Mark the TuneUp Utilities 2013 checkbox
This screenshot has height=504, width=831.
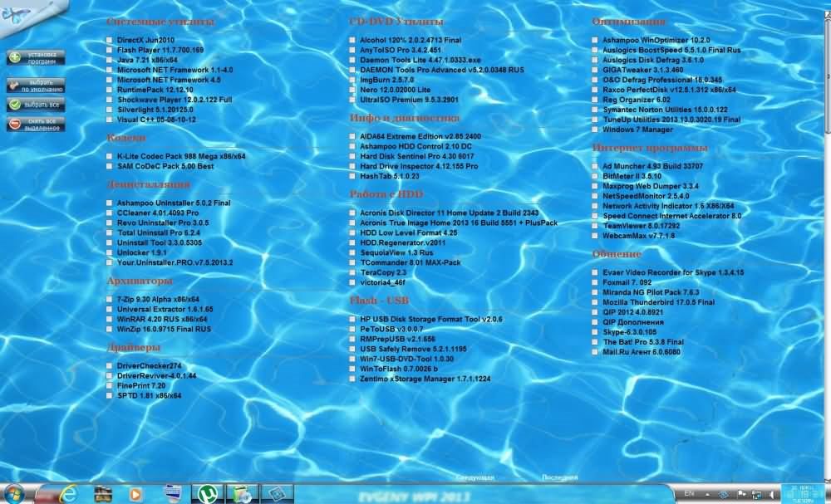coord(595,120)
